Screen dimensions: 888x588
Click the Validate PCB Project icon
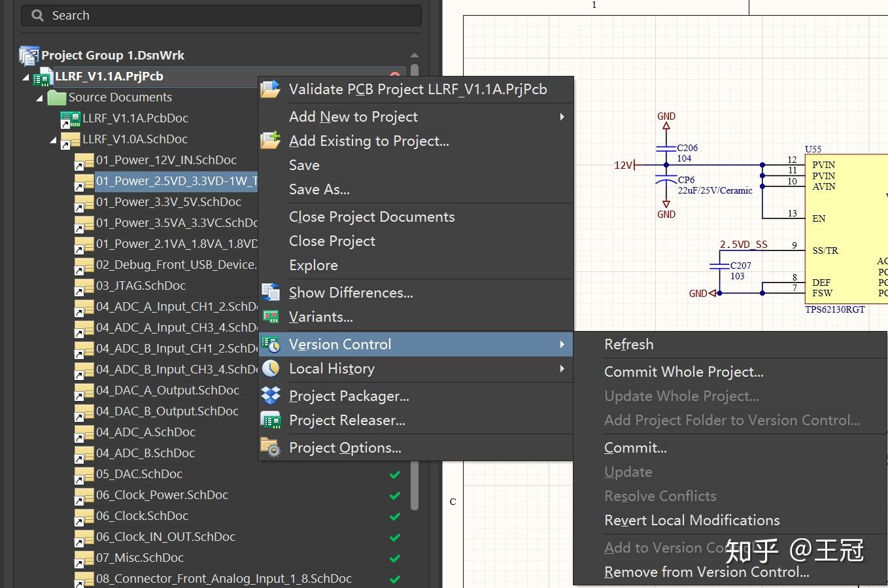tap(270, 89)
